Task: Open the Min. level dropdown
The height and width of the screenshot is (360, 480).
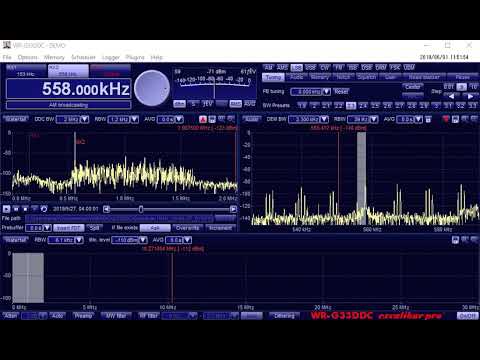Action: point(143,240)
